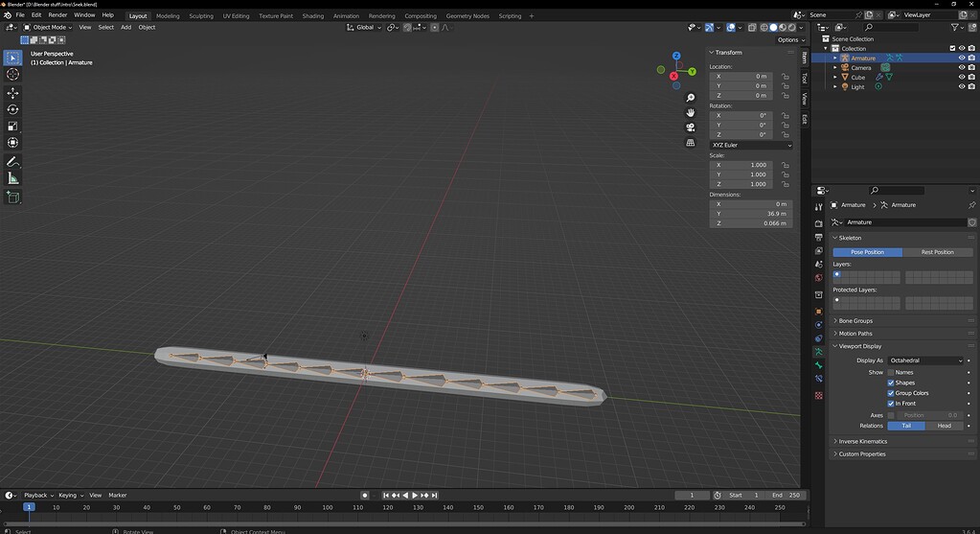This screenshot has height=534, width=980.
Task: Play the animation forward
Action: tap(415, 496)
